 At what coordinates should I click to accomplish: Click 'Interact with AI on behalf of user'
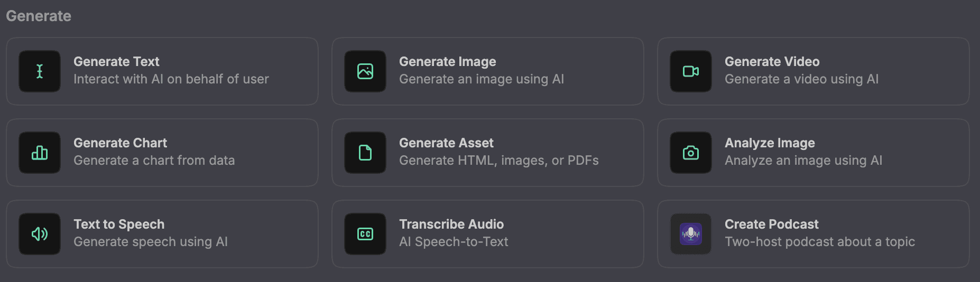[171, 79]
